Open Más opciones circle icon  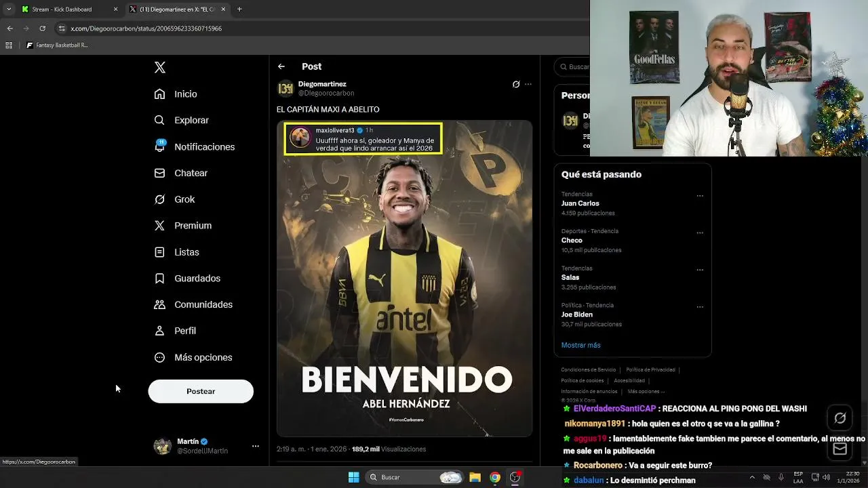(159, 357)
